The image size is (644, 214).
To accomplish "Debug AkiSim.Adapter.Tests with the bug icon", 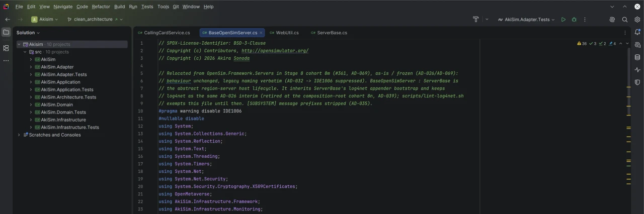I will tap(574, 19).
